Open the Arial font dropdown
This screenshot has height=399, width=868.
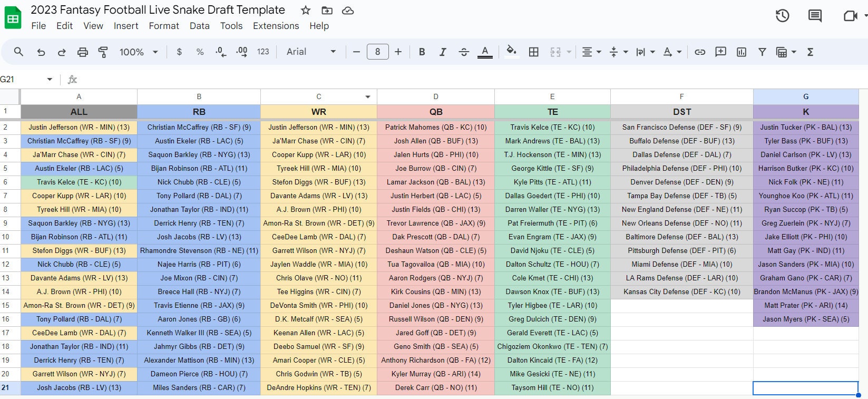[x=311, y=52]
